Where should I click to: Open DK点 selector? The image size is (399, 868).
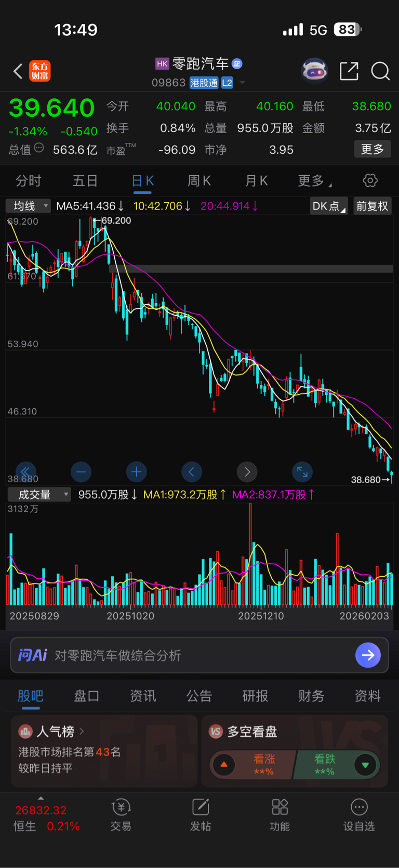(x=329, y=206)
